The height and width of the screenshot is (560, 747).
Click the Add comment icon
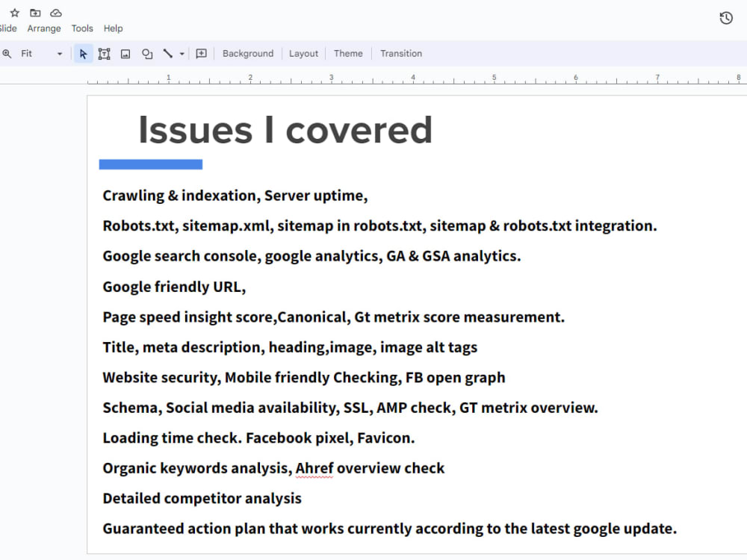click(202, 53)
